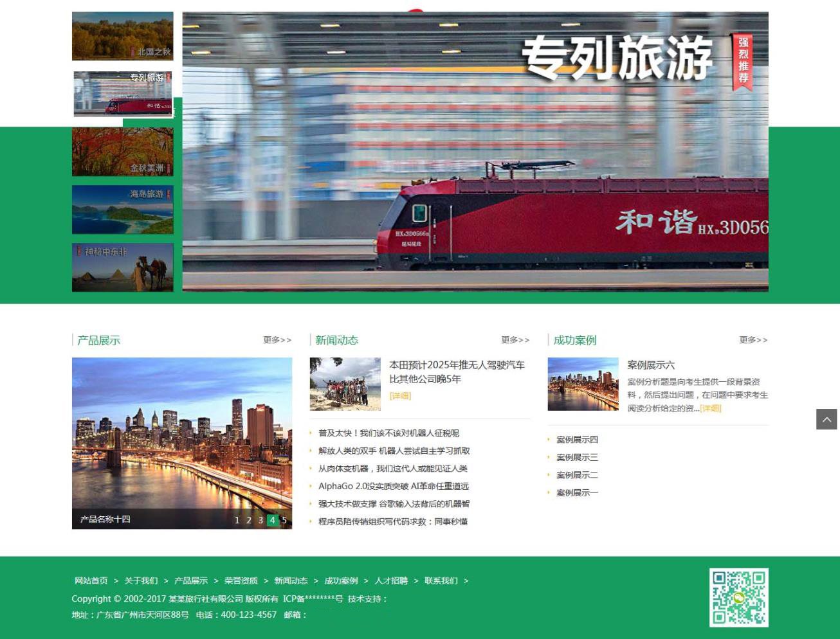Open 案例展示二 in the case list

[x=577, y=475]
